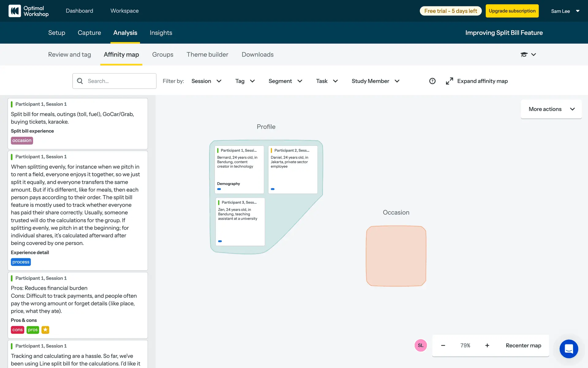Click Upgrade subscription button
Image resolution: width=588 pixels, height=368 pixels.
click(x=512, y=11)
